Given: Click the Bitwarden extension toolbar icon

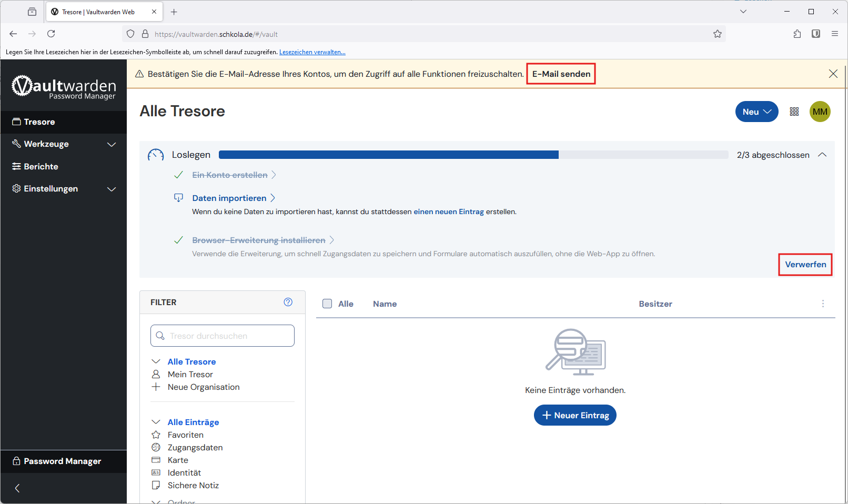Looking at the screenshot, I should [816, 34].
